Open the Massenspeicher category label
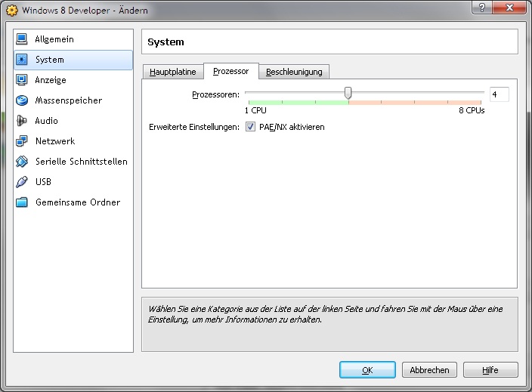This screenshot has width=532, height=392. tap(69, 100)
